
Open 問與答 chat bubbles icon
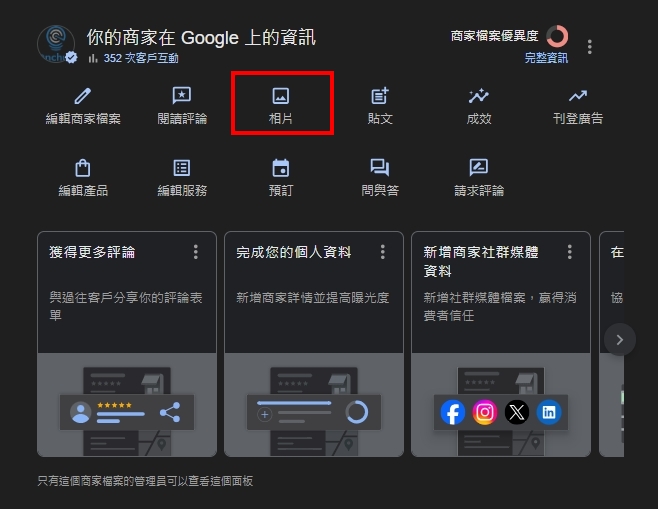[380, 167]
